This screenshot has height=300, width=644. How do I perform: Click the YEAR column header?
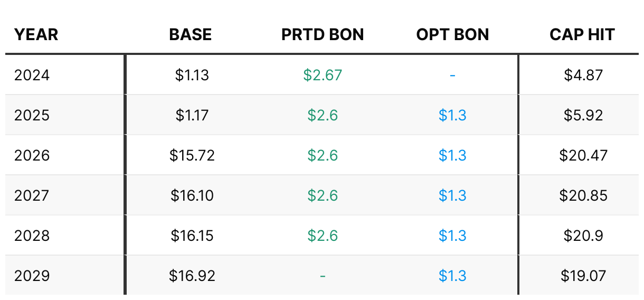pyautogui.click(x=36, y=35)
